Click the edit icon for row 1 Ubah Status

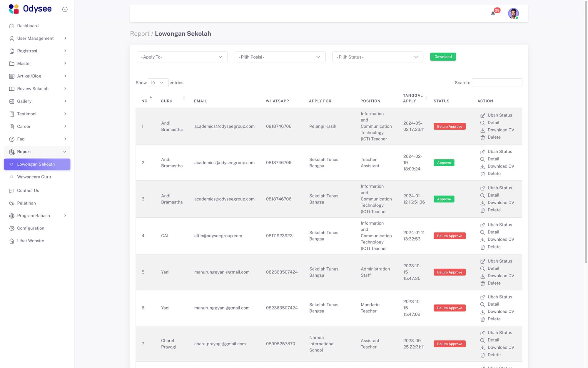coord(482,115)
